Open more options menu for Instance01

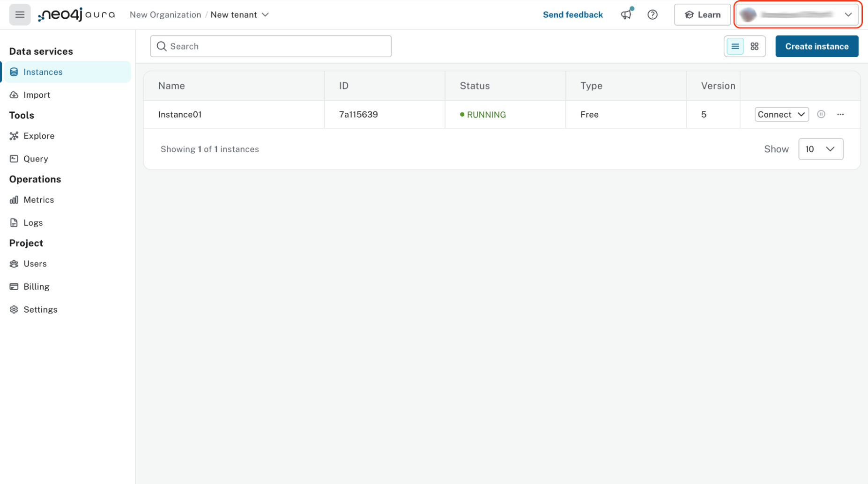[840, 114]
